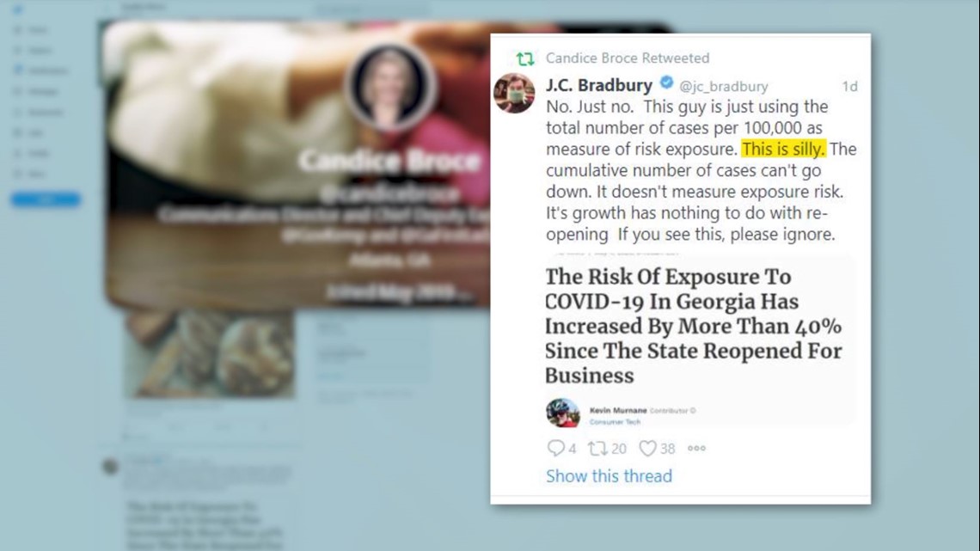
Task: Open J.C. Bradbury's profile avatar
Action: (x=514, y=93)
